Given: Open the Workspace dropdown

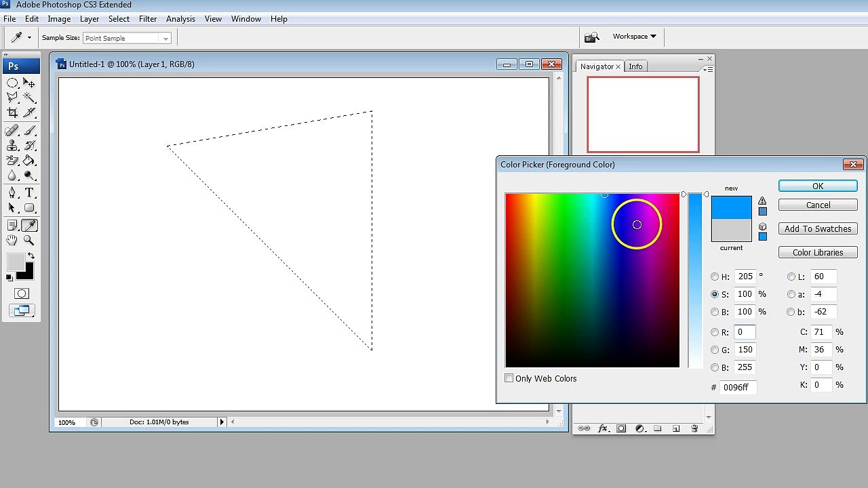Looking at the screenshot, I should point(634,37).
